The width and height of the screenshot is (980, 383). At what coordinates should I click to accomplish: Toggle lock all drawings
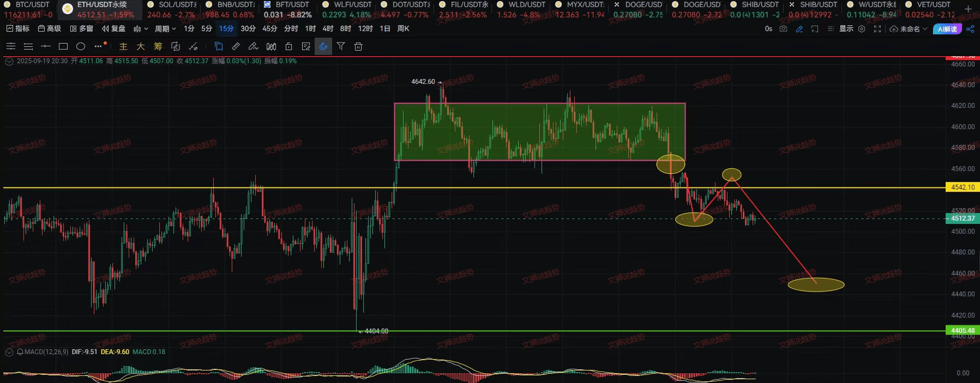point(288,46)
